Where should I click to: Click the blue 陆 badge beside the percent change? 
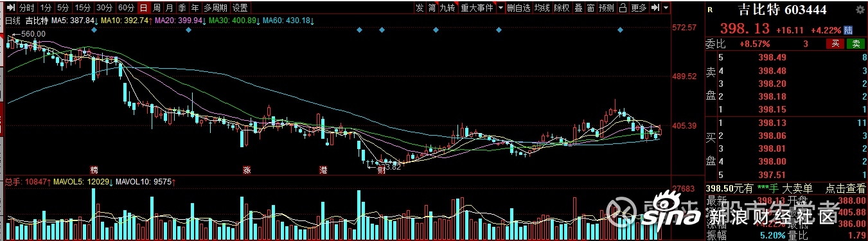coord(848,30)
